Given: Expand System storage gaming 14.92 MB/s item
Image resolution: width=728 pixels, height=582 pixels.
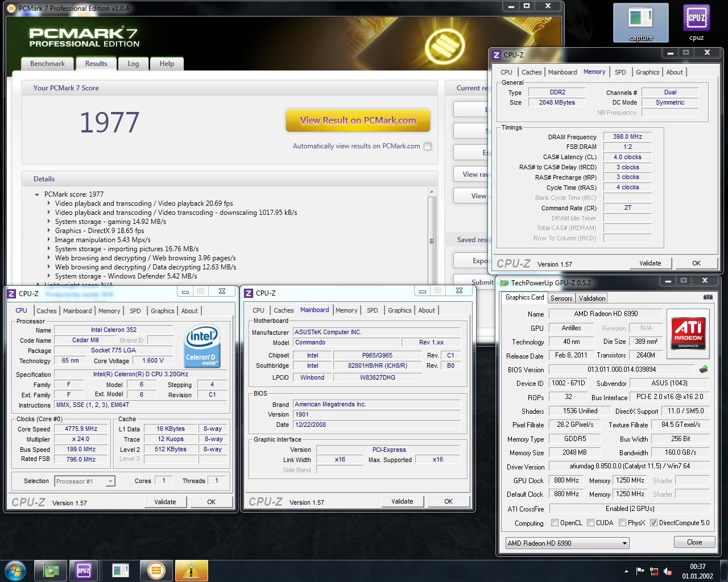Looking at the screenshot, I should pyautogui.click(x=49, y=222).
